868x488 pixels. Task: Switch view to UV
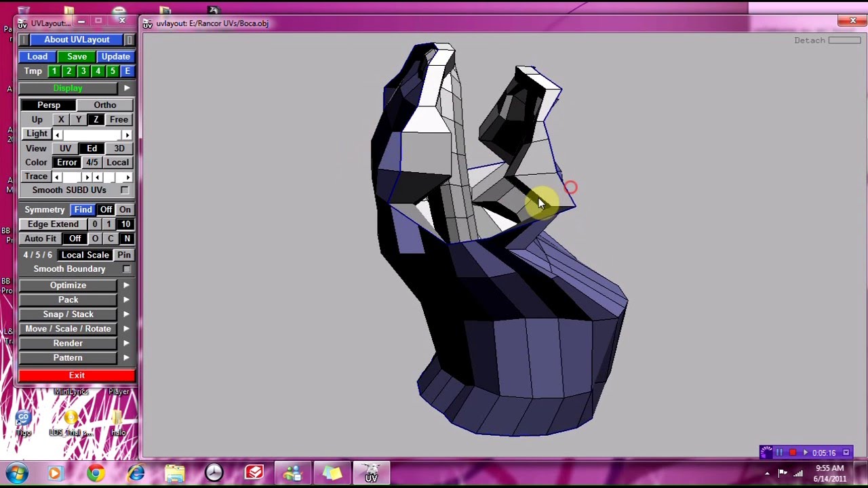pyautogui.click(x=65, y=148)
